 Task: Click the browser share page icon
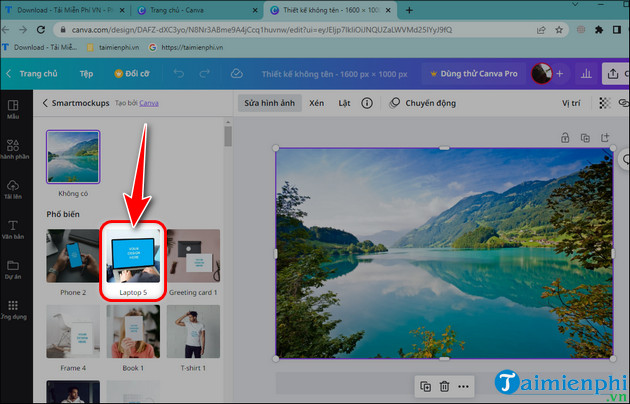pos(541,30)
